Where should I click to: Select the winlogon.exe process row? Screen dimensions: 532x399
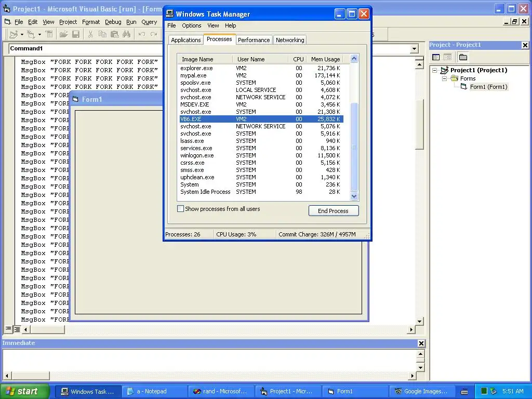point(261,155)
